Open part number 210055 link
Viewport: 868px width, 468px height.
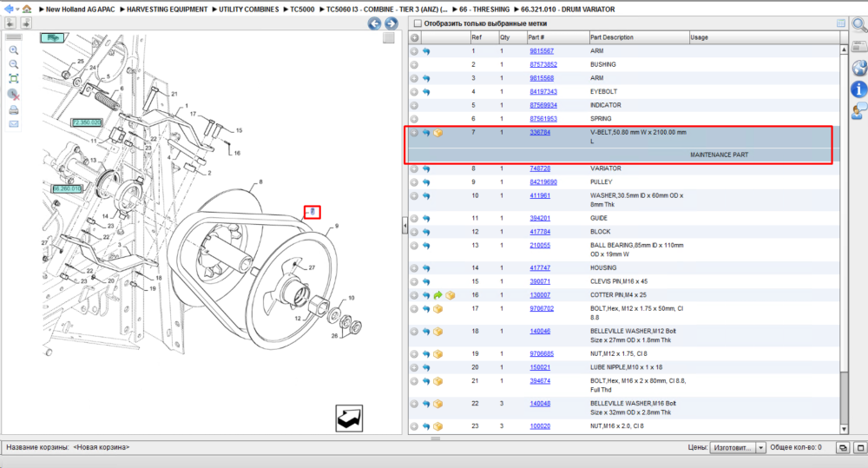(540, 246)
